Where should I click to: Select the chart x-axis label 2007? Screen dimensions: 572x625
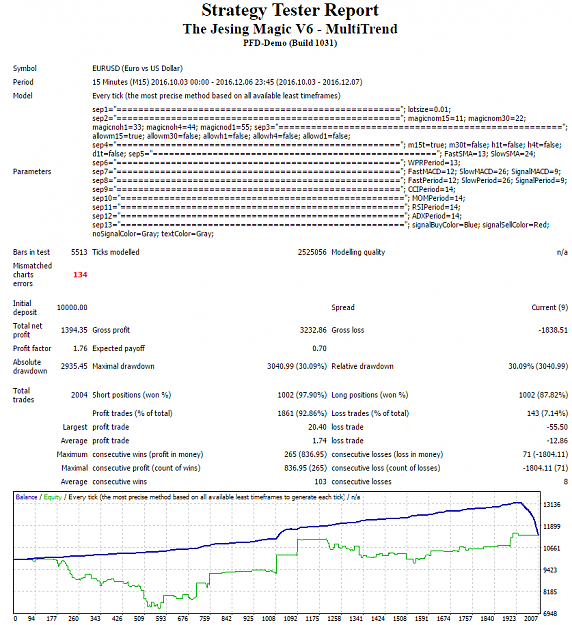(x=531, y=619)
